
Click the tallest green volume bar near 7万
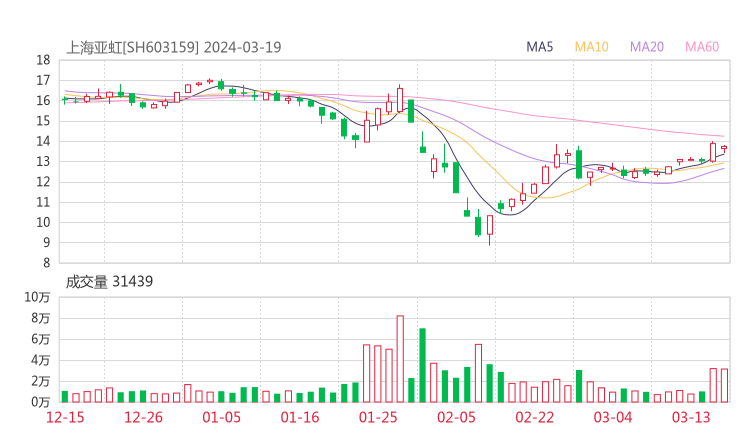click(x=422, y=365)
